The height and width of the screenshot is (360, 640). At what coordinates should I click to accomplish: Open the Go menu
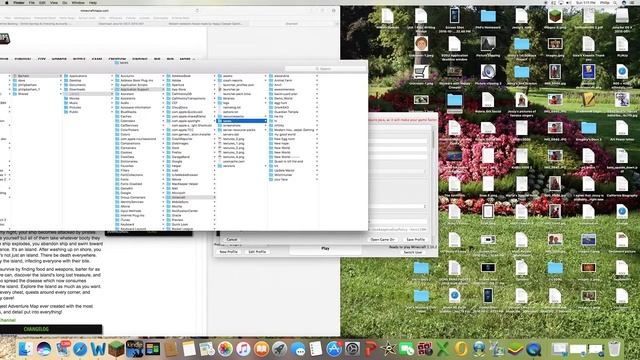64,2
